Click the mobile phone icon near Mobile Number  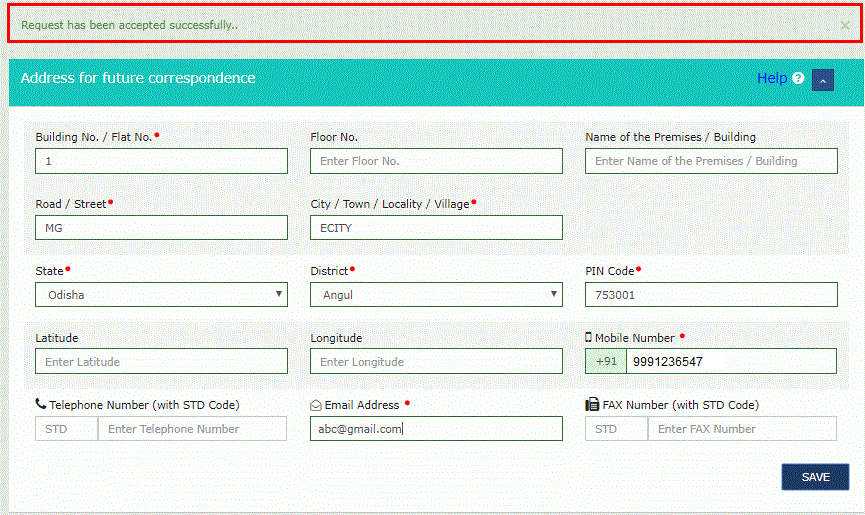click(x=589, y=338)
